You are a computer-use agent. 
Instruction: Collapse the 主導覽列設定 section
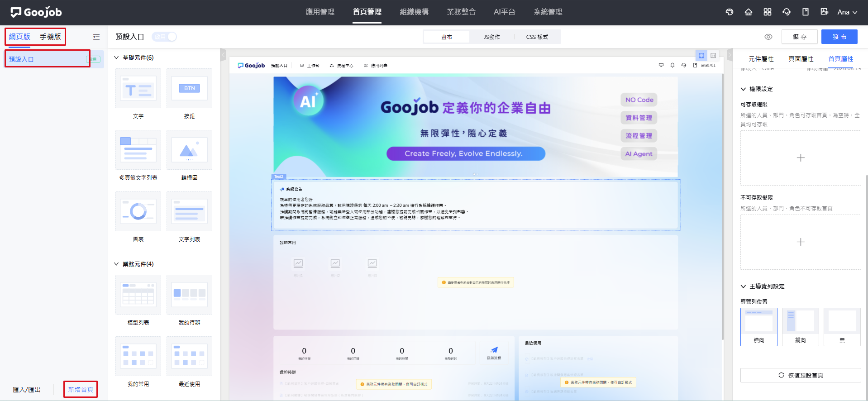[x=743, y=286]
